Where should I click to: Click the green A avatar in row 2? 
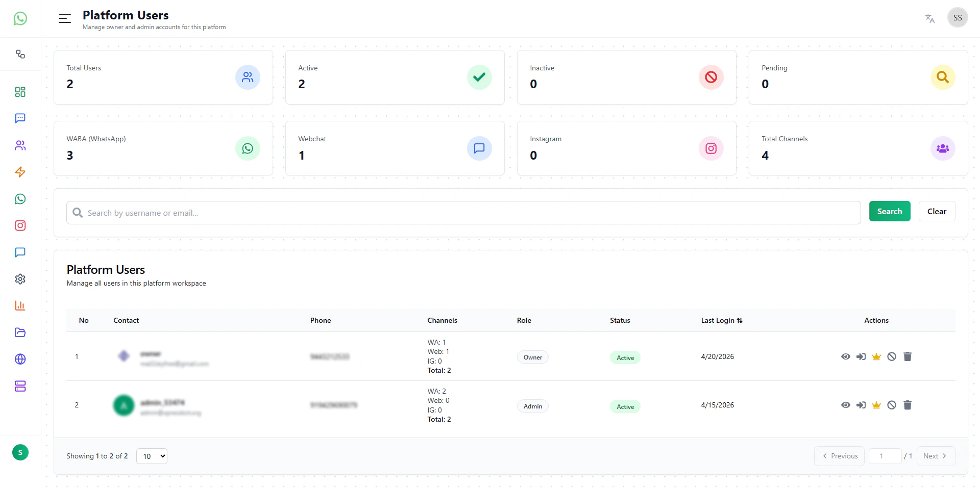[124, 405]
